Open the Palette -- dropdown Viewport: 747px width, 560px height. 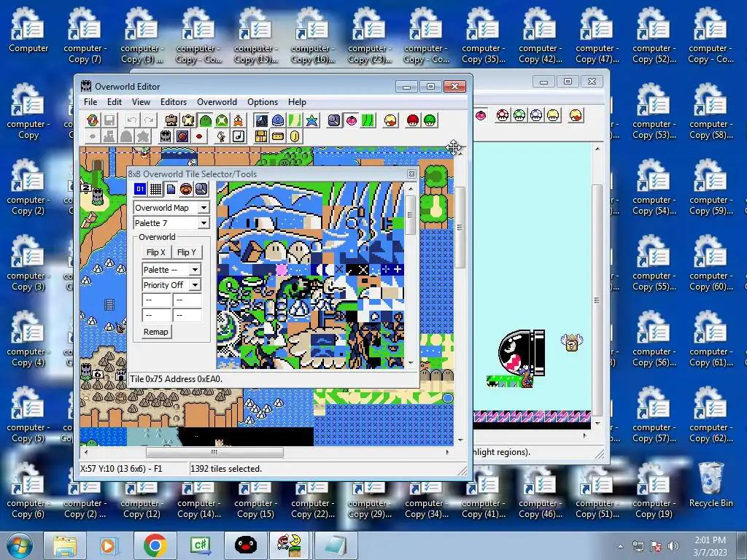coord(196,270)
